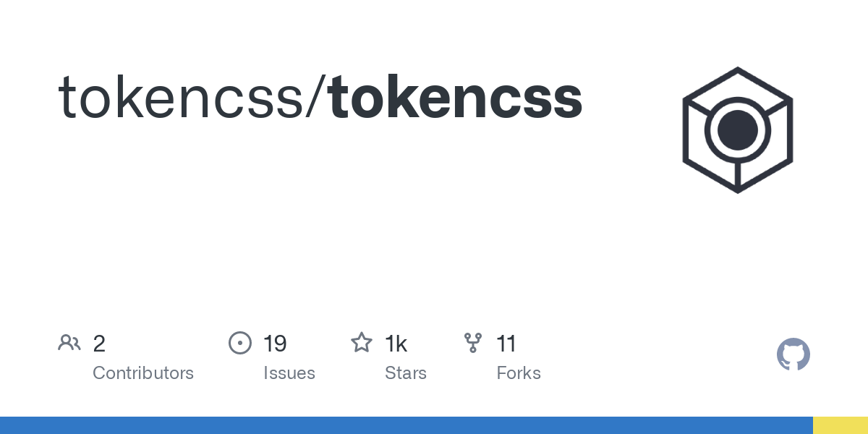Open the Issues label
This screenshot has width=868, height=434.
289,373
